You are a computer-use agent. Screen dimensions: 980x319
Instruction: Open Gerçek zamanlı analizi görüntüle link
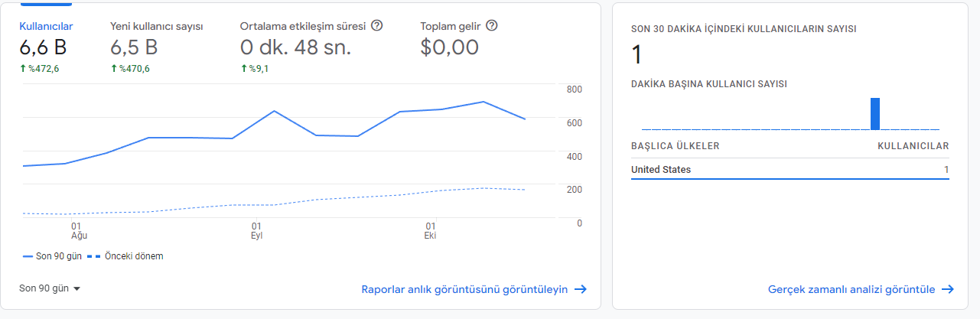pos(851,289)
